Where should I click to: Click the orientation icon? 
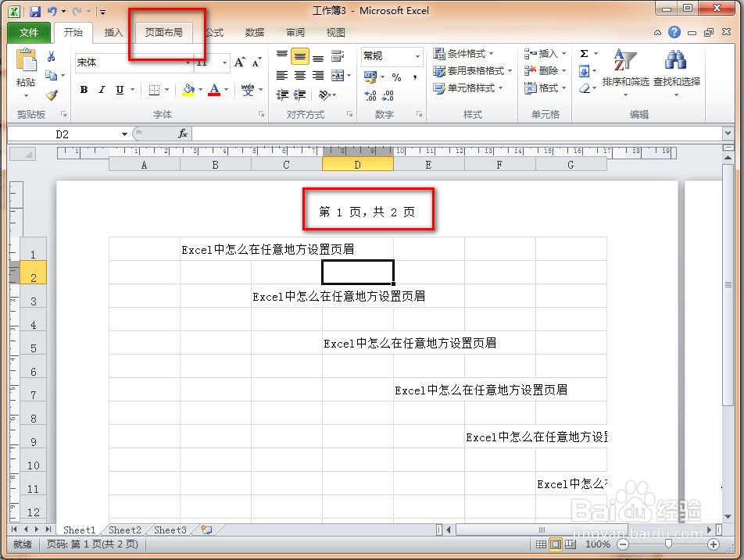(x=324, y=95)
